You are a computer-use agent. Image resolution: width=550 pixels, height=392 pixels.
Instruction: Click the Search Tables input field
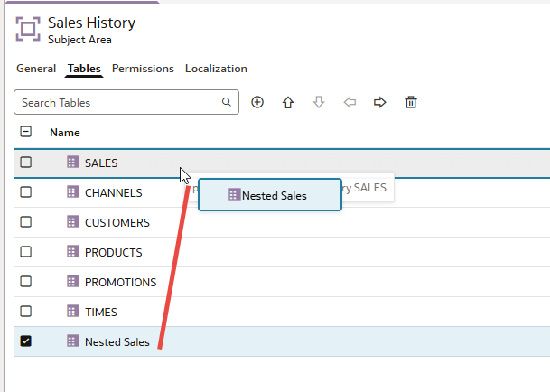(117, 103)
